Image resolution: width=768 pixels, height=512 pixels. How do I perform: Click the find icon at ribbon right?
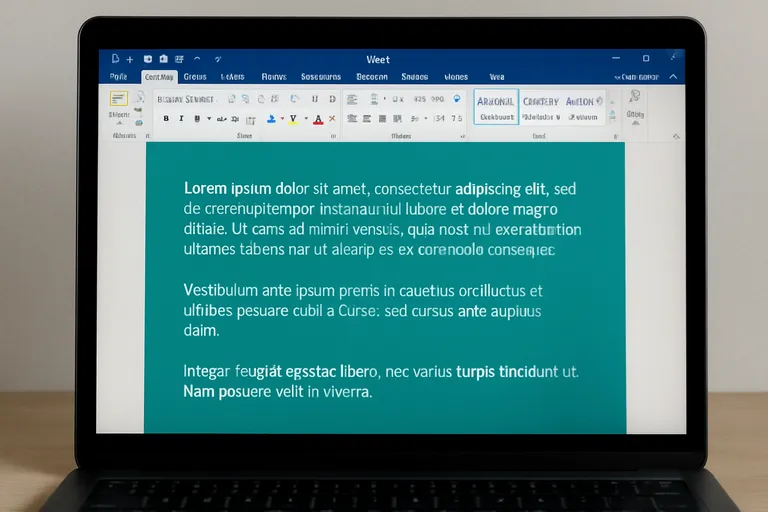pyautogui.click(x=635, y=96)
